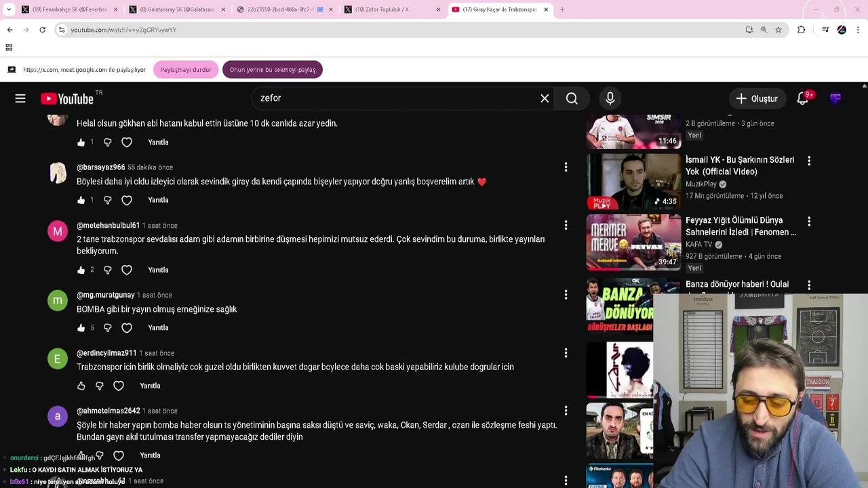Open the media control icon in toolbar
Screen dimensions: 868x488
825,30
